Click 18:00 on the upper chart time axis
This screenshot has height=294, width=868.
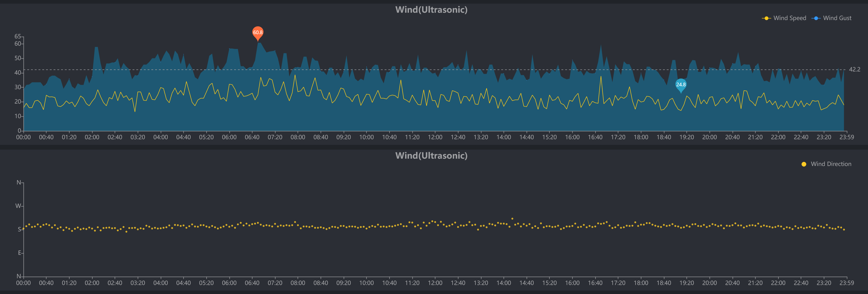641,137
